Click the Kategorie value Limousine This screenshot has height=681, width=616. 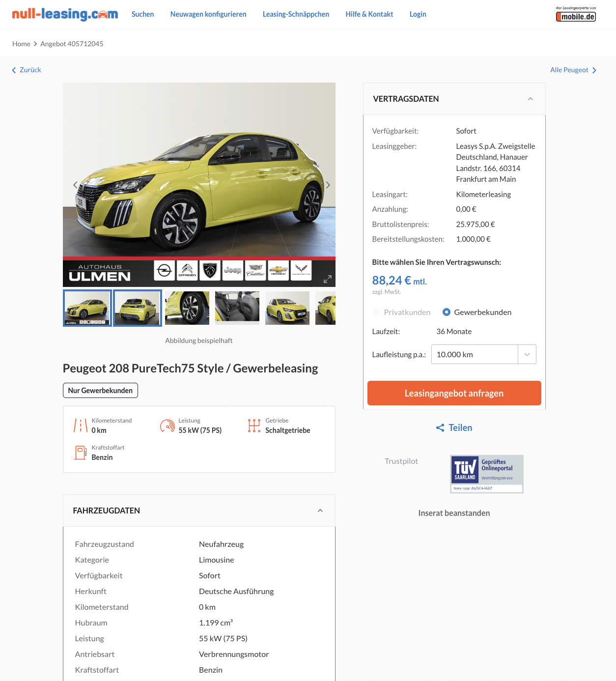point(216,560)
